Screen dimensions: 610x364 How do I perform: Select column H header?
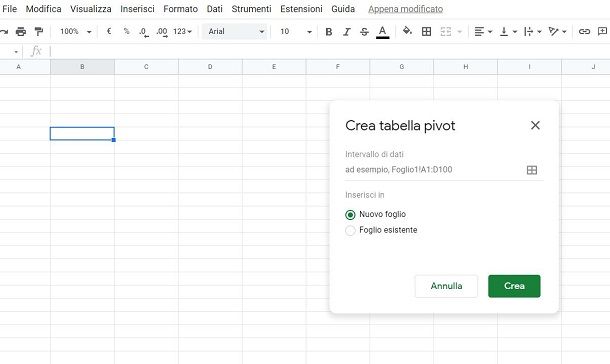pos(466,67)
